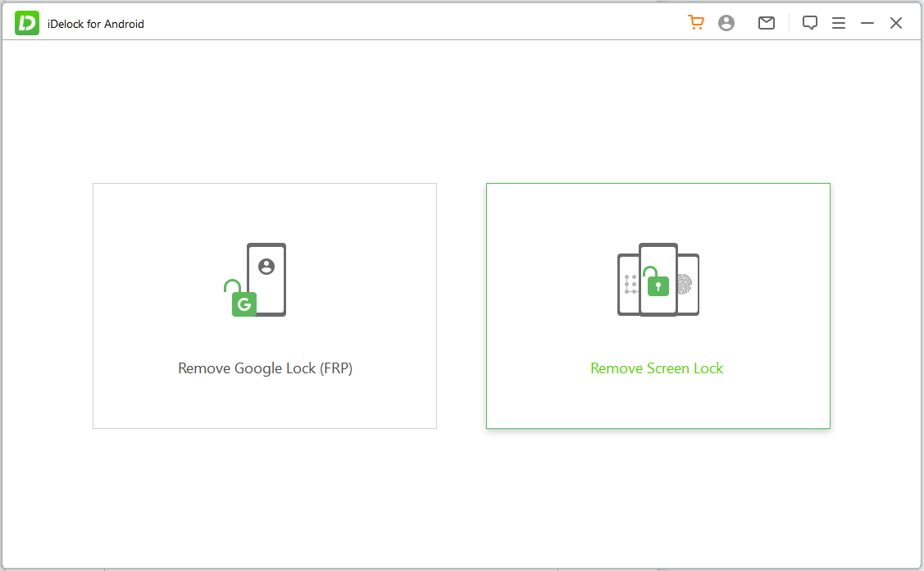Click the green 'Remove Screen Lock' text
The image size is (924, 571).
pyautogui.click(x=657, y=368)
